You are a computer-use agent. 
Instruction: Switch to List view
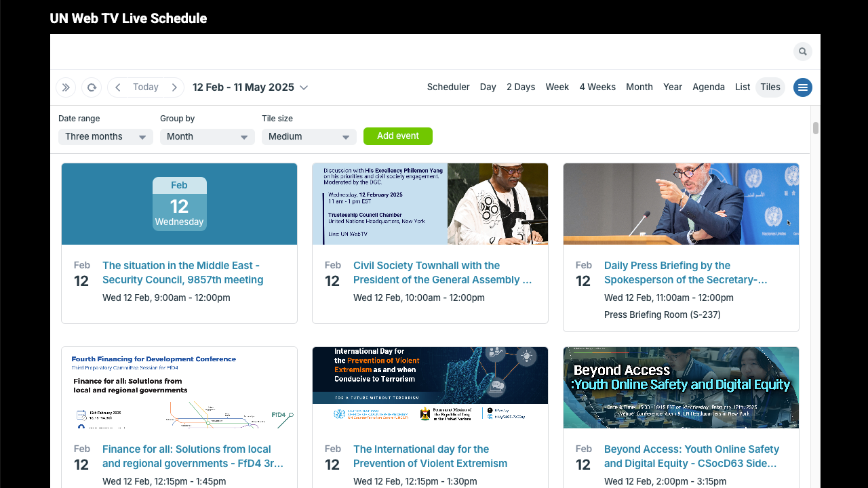(x=743, y=87)
